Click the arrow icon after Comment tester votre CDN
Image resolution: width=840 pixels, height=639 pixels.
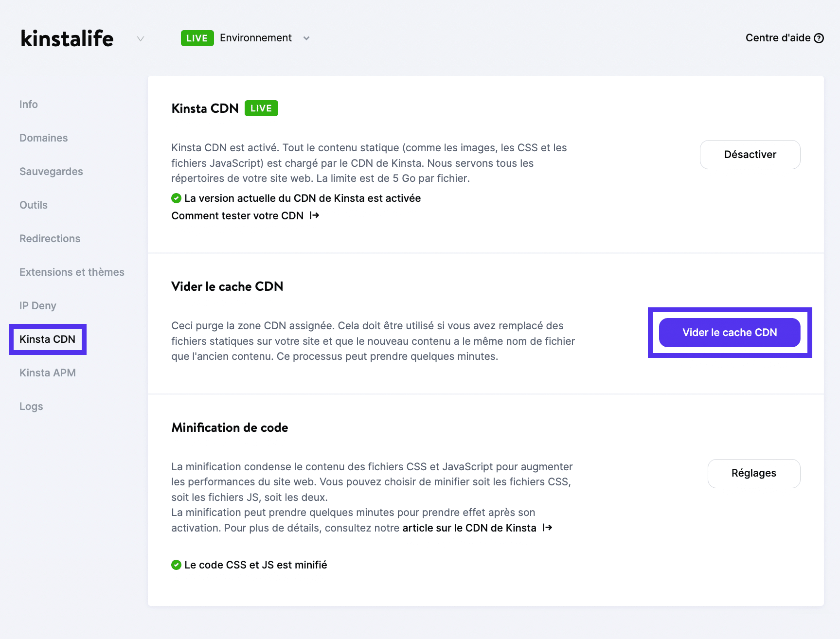[314, 215]
